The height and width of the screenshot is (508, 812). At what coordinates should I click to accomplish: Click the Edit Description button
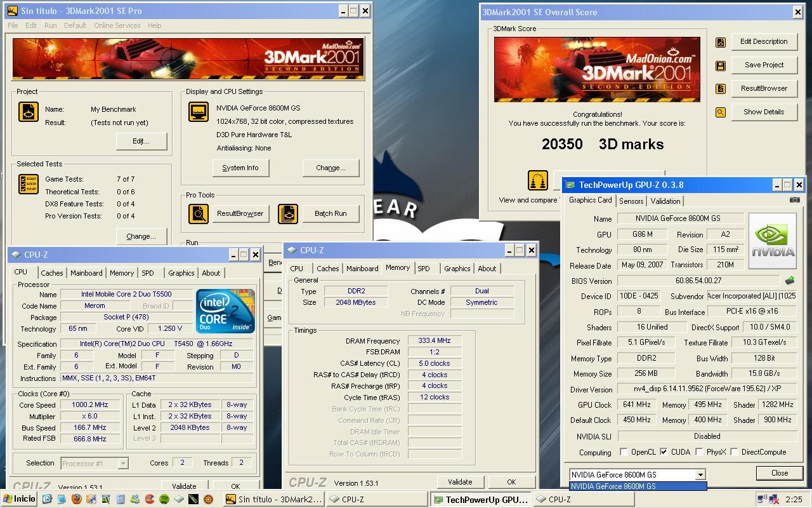(764, 42)
